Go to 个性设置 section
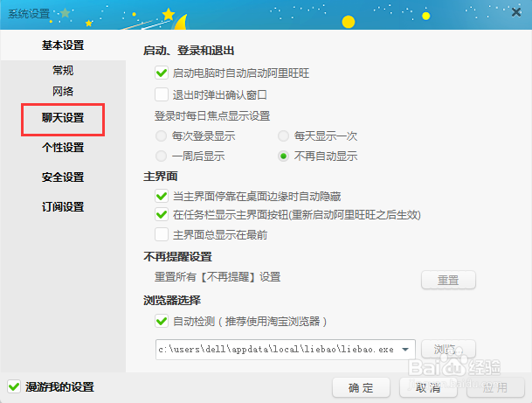 point(63,148)
